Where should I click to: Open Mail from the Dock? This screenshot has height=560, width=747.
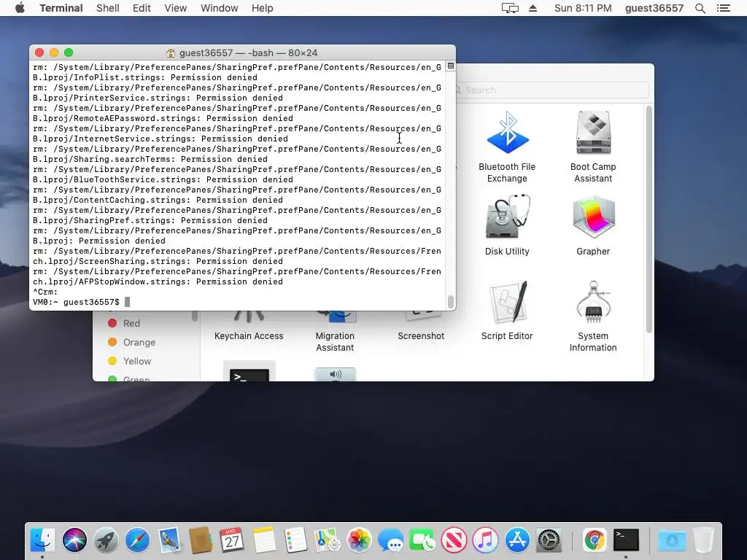(169, 540)
